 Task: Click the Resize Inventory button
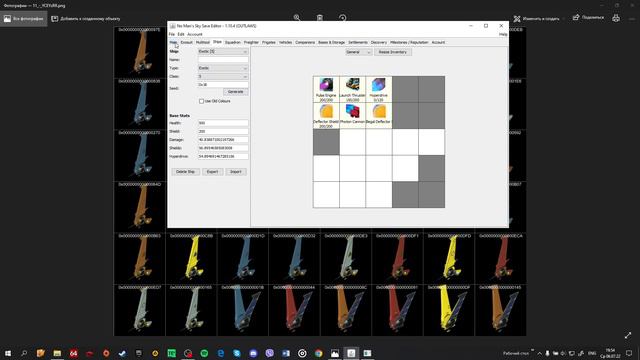[393, 52]
